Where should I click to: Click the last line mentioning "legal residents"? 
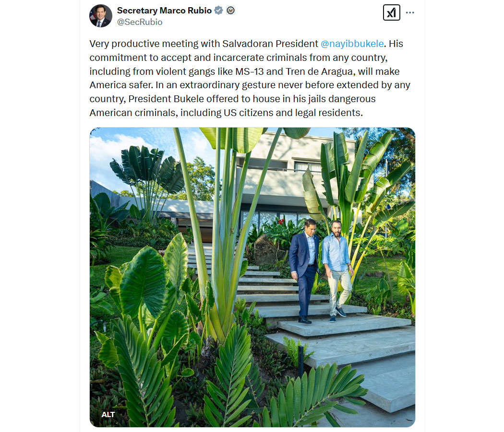pos(226,113)
